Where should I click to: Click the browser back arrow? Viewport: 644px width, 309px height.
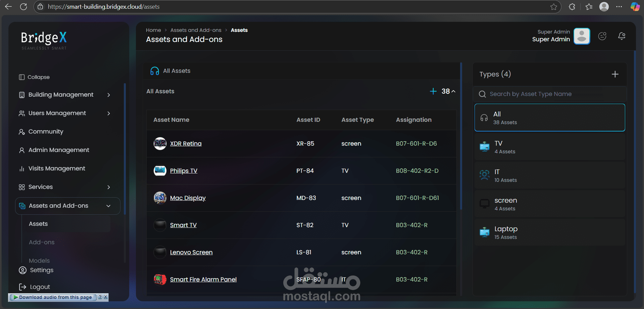pos(8,7)
